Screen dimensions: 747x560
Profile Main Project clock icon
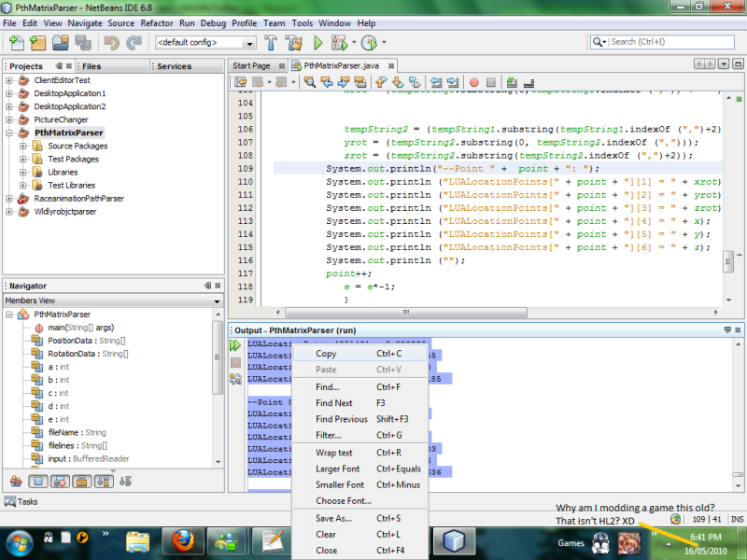coord(369,43)
